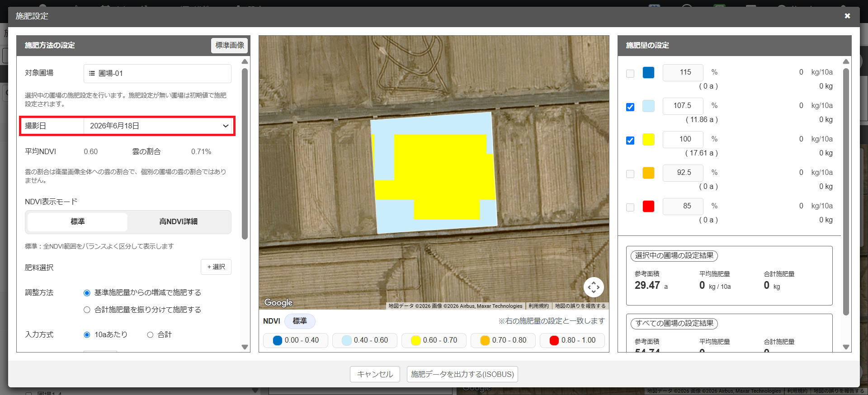Click scroll-up arrow in 施肥量の設定 panel
868x395 pixels.
click(x=846, y=61)
